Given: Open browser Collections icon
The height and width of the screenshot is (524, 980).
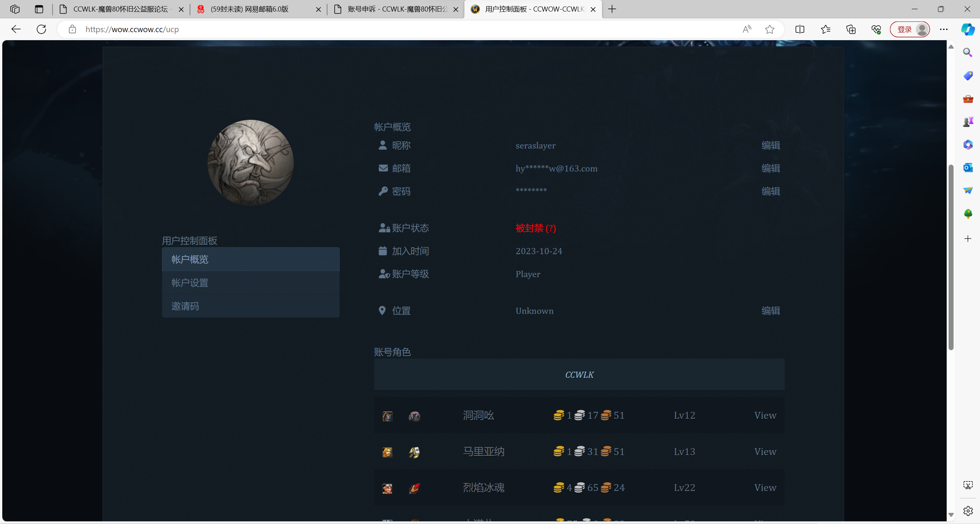Looking at the screenshot, I should (x=851, y=29).
